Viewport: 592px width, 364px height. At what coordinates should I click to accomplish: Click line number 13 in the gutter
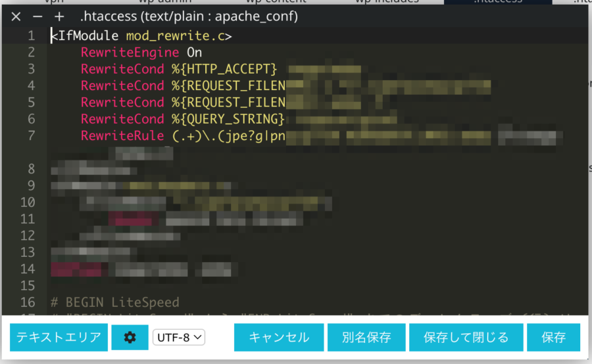coord(28,252)
